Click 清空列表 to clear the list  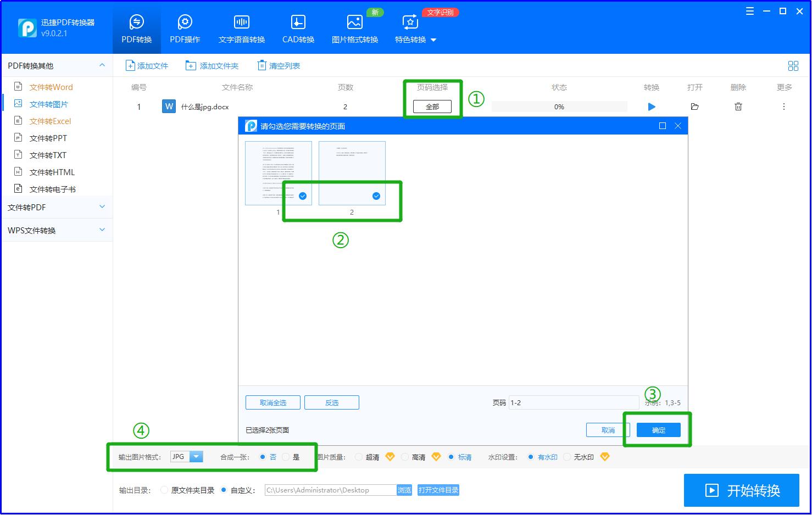click(x=279, y=66)
